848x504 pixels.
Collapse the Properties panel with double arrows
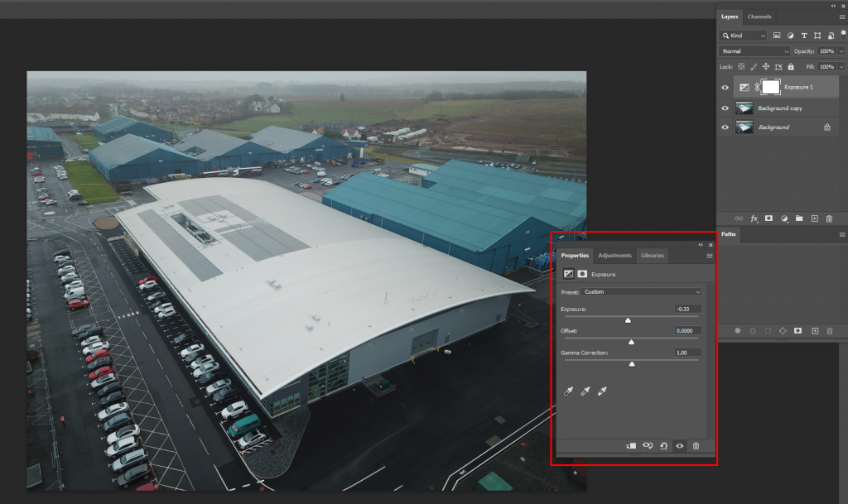[x=701, y=245]
